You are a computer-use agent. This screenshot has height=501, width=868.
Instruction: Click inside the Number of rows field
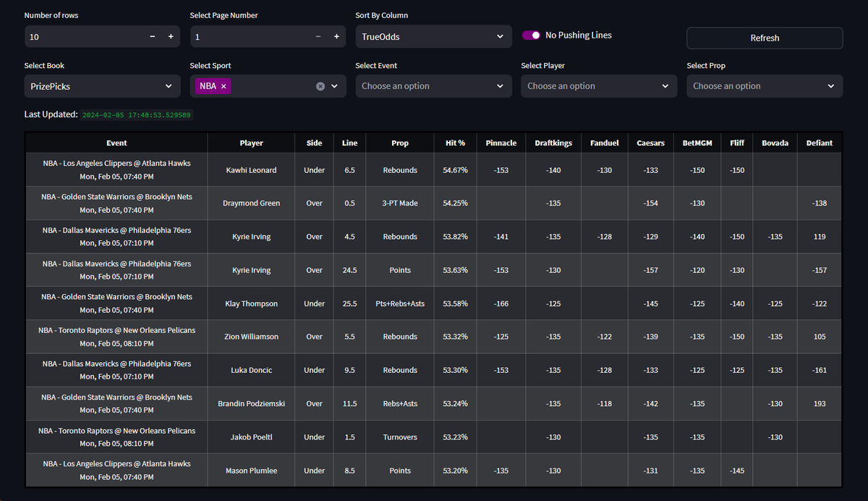click(80, 35)
